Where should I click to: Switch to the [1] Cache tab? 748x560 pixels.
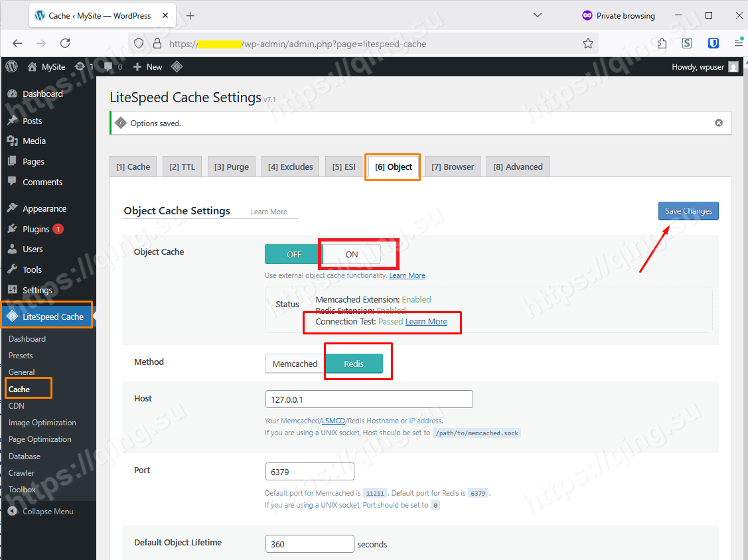[x=133, y=167]
